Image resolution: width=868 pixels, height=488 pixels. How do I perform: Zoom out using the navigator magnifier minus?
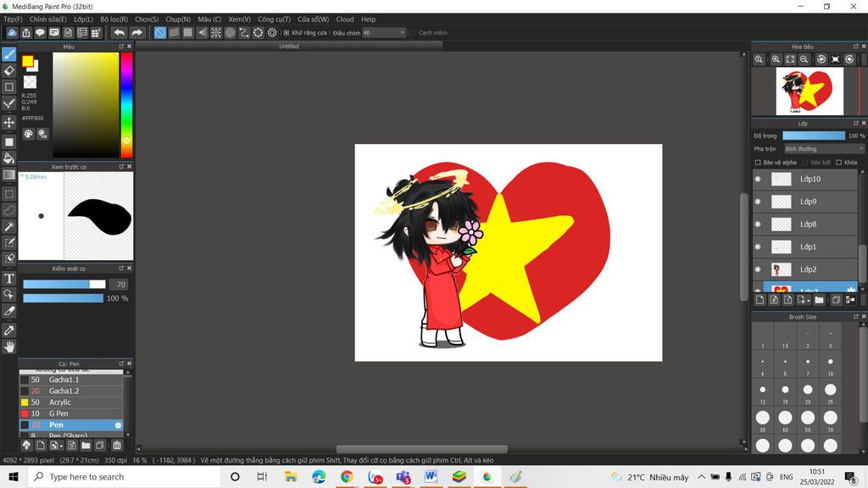coord(804,59)
